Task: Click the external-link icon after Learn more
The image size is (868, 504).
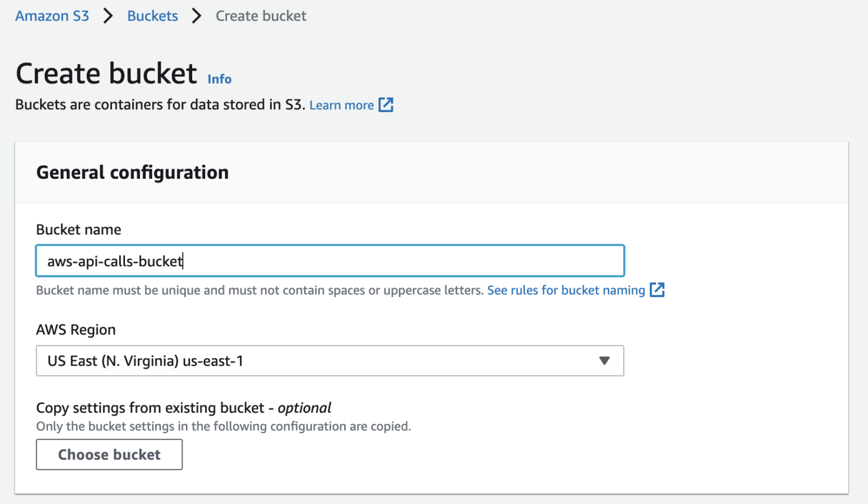Action: pyautogui.click(x=386, y=105)
